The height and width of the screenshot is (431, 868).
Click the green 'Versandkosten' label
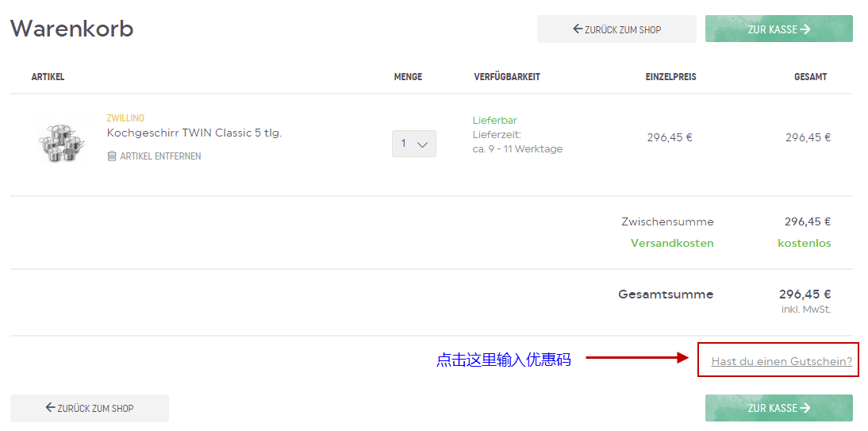click(672, 243)
